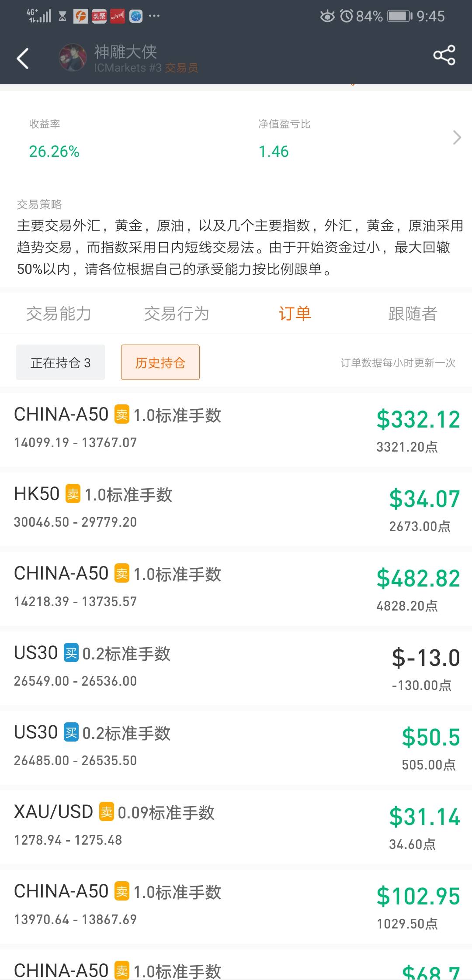Select the 历史持仓 filter button
This screenshot has height=980, width=472.
[x=160, y=362]
